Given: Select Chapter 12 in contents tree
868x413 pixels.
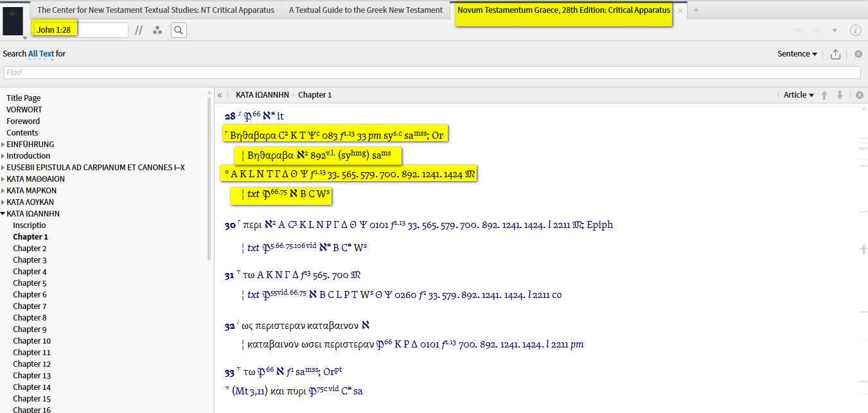Looking at the screenshot, I should coord(31,364).
